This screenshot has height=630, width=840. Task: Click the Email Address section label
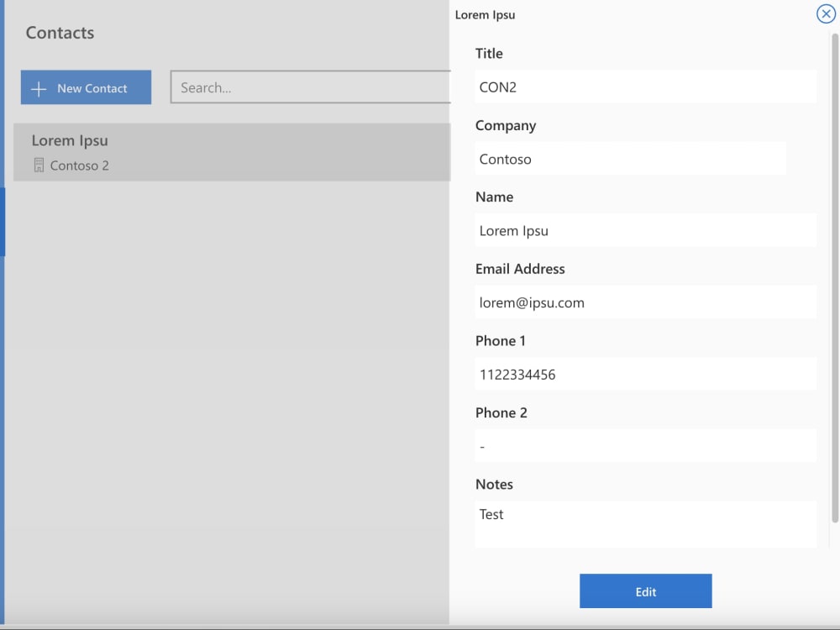(x=520, y=269)
